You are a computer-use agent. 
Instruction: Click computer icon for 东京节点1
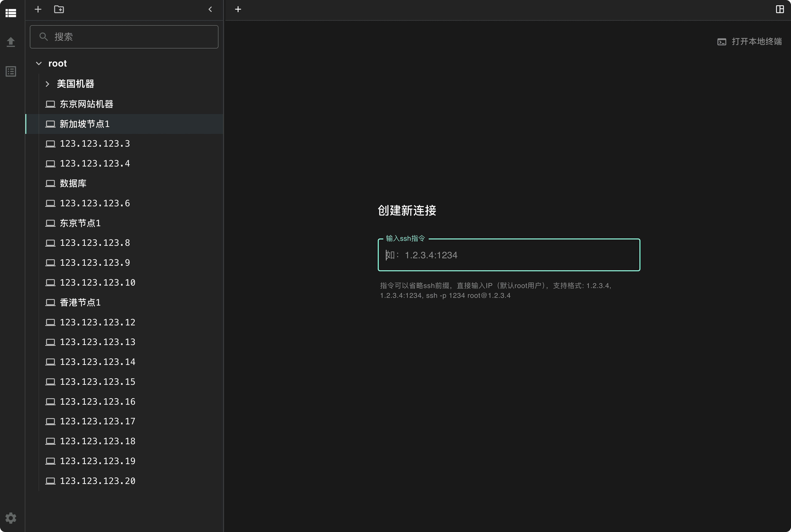point(50,223)
